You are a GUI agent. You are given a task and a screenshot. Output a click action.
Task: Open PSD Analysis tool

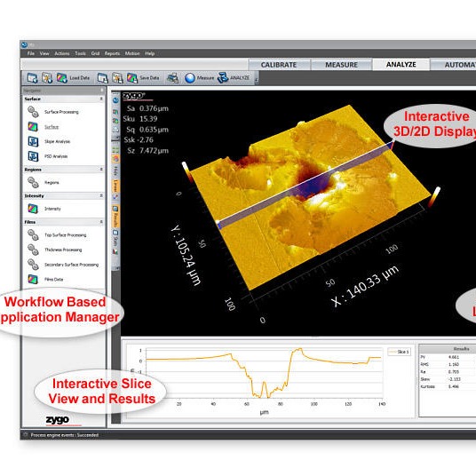[x=56, y=156]
